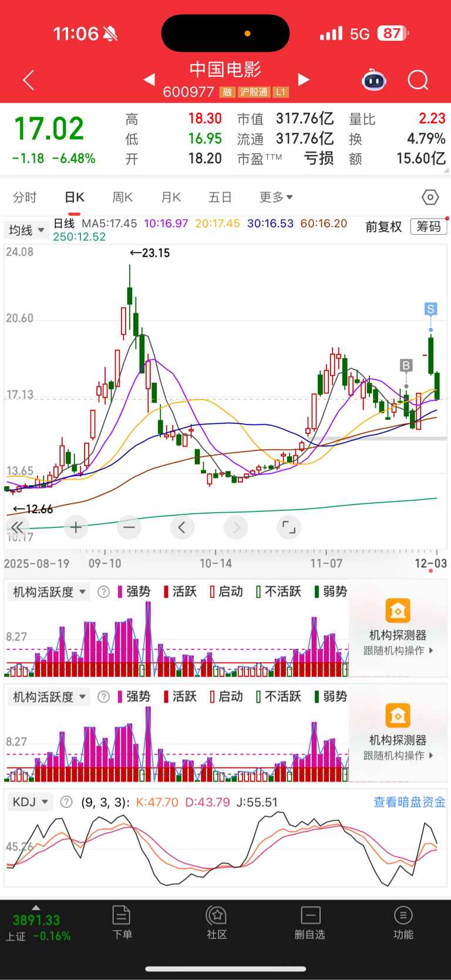Open chart settings hexagon icon
The image size is (451, 980).
tap(430, 197)
